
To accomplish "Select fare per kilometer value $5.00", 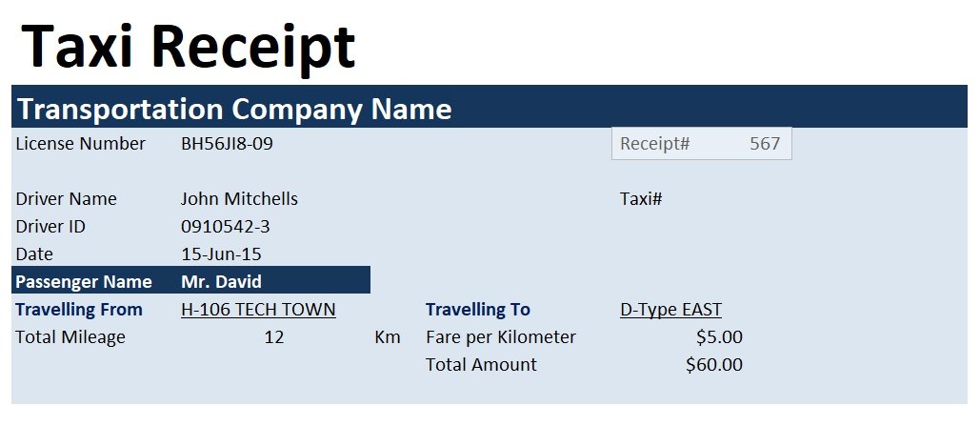I will (x=719, y=337).
